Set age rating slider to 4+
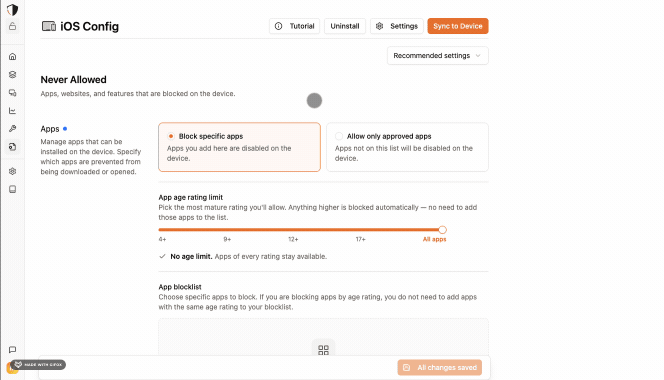Image resolution: width=664 pixels, height=380 pixels. click(x=162, y=239)
